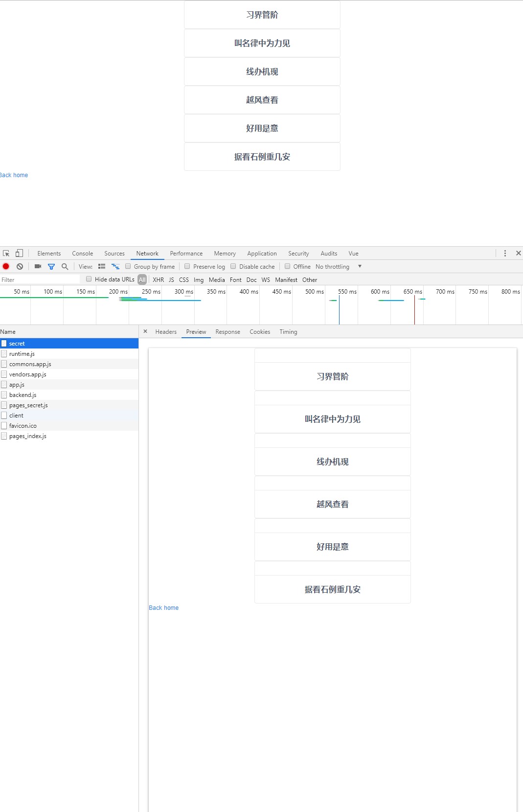Open network search with the magnifier icon

point(65,267)
